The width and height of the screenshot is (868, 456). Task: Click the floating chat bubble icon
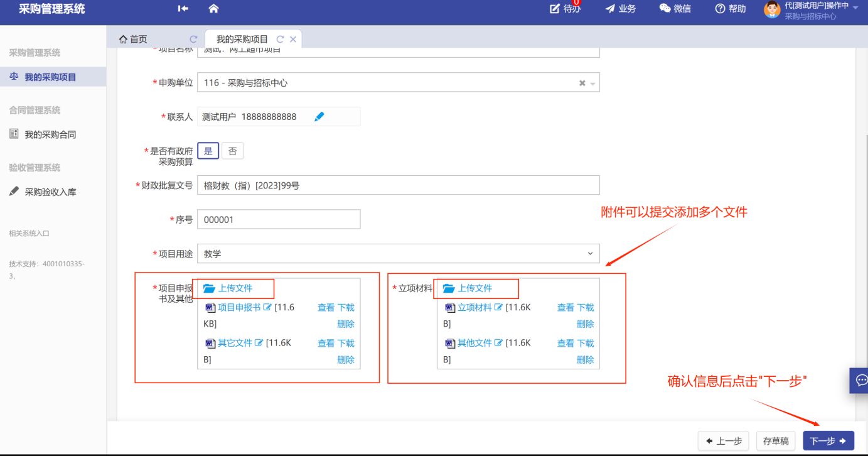[x=861, y=380]
